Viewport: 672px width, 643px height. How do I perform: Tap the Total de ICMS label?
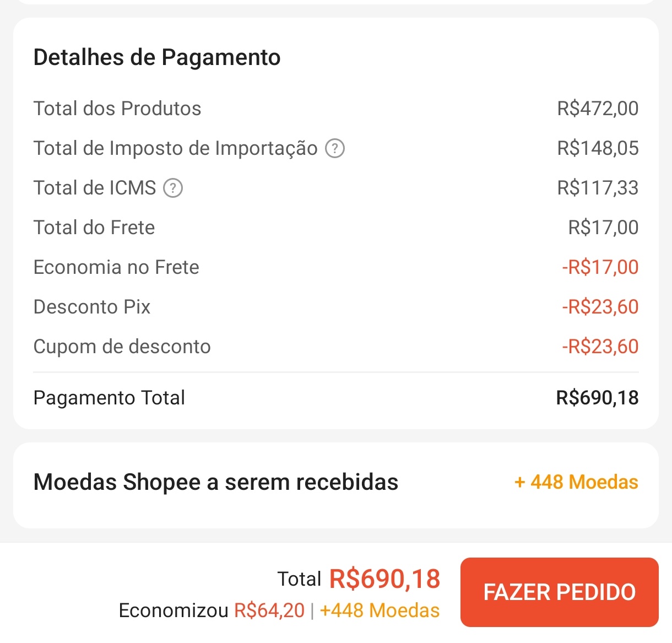point(95,188)
